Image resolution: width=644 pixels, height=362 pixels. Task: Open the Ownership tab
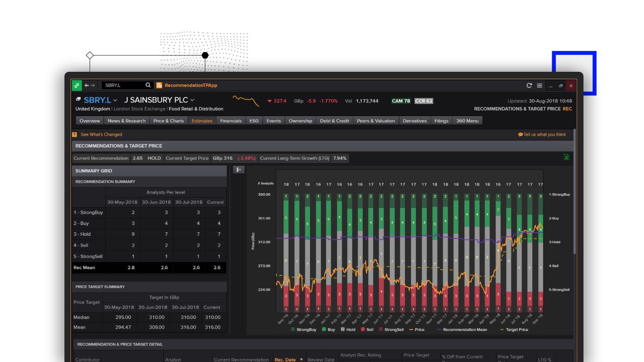coord(300,121)
